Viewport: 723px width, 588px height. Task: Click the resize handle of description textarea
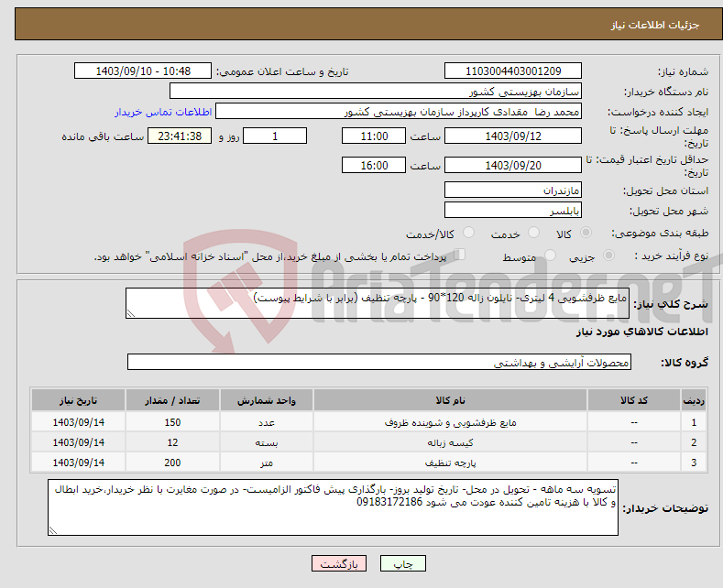tap(131, 313)
